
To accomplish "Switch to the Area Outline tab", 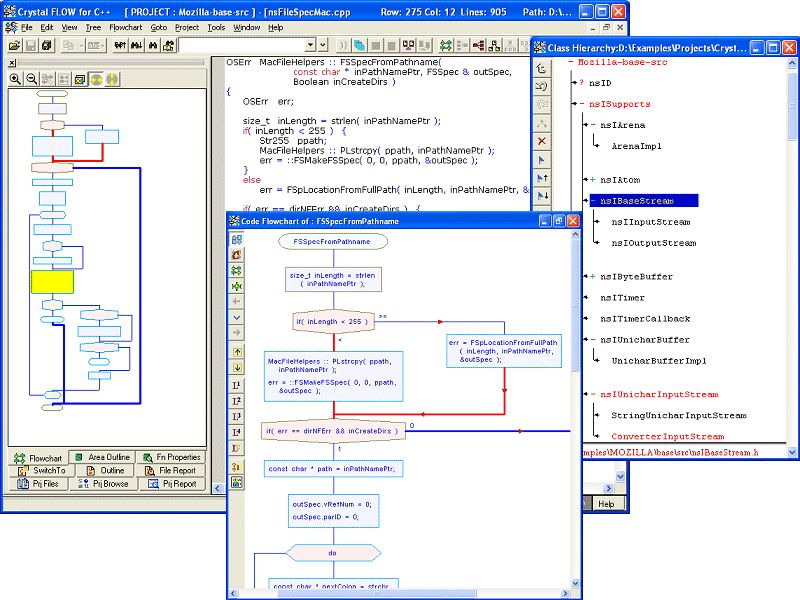I will point(103,458).
